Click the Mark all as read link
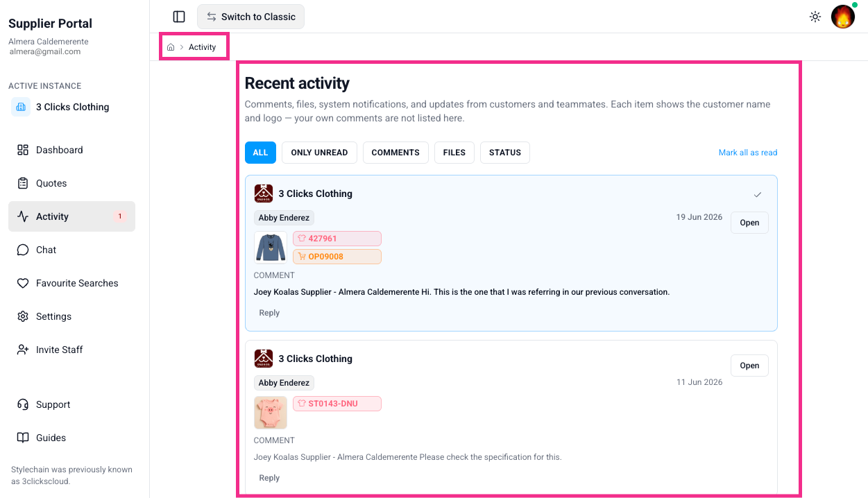Viewport: 868px width, 498px height. 748,153
